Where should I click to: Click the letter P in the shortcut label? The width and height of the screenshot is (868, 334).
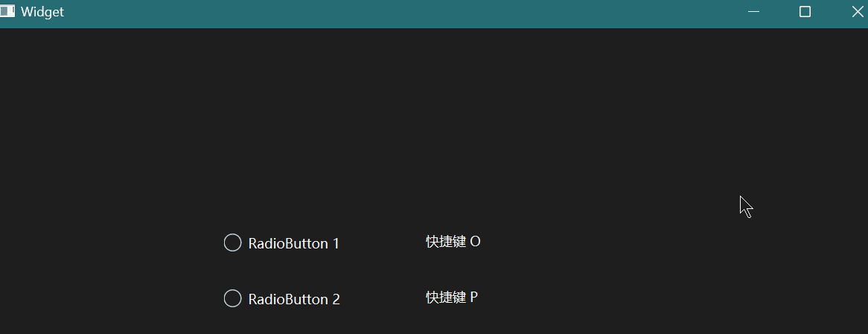tap(473, 298)
